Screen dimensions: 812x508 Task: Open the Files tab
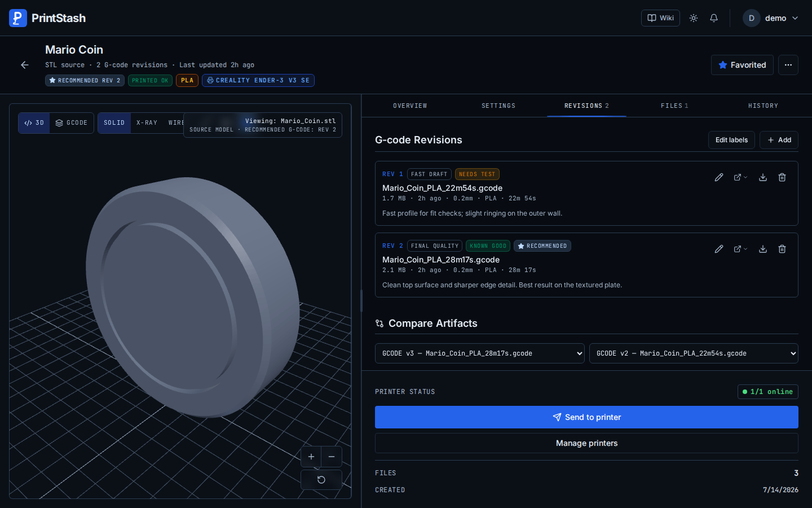[674, 106]
